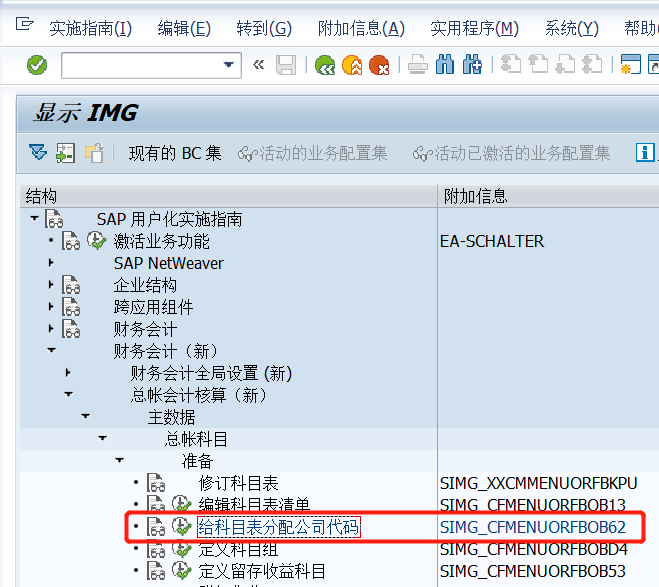This screenshot has height=587, width=659.
Task: Click the green Back arrow icon
Action: (325, 65)
